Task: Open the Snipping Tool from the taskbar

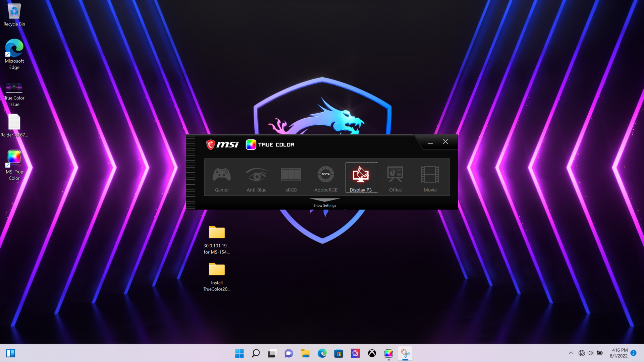Action: click(405, 353)
